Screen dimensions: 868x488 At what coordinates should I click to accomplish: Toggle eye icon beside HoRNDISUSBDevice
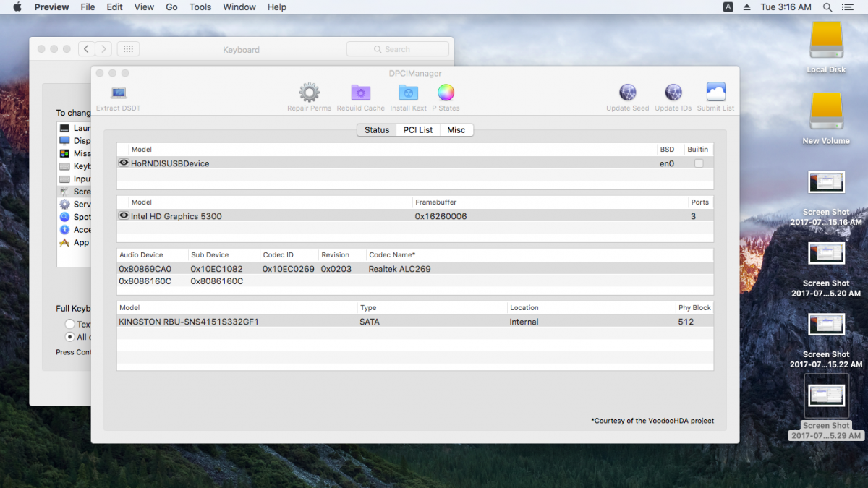pos(124,163)
